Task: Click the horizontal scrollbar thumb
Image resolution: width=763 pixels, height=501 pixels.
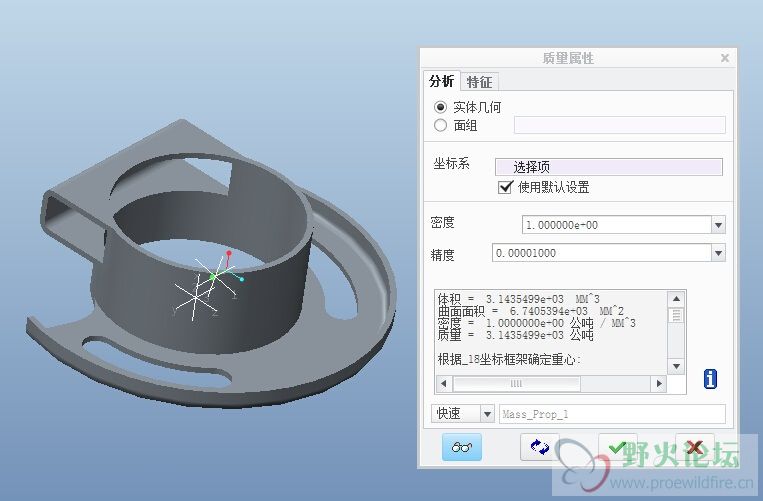Action: (517, 383)
